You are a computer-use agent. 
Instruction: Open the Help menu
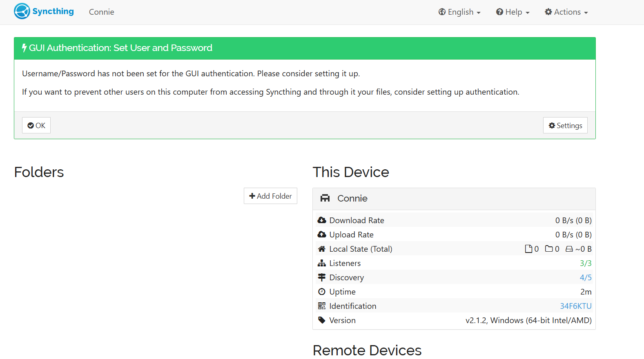coord(513,12)
